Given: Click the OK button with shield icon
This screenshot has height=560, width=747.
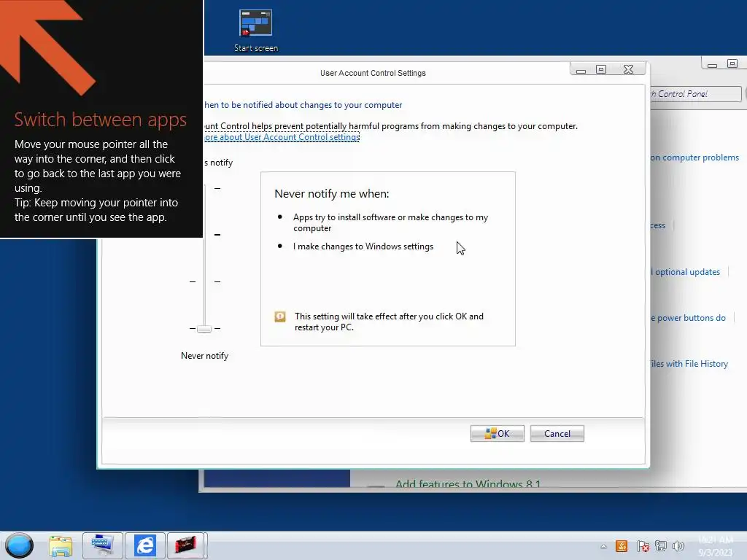Looking at the screenshot, I should [497, 433].
